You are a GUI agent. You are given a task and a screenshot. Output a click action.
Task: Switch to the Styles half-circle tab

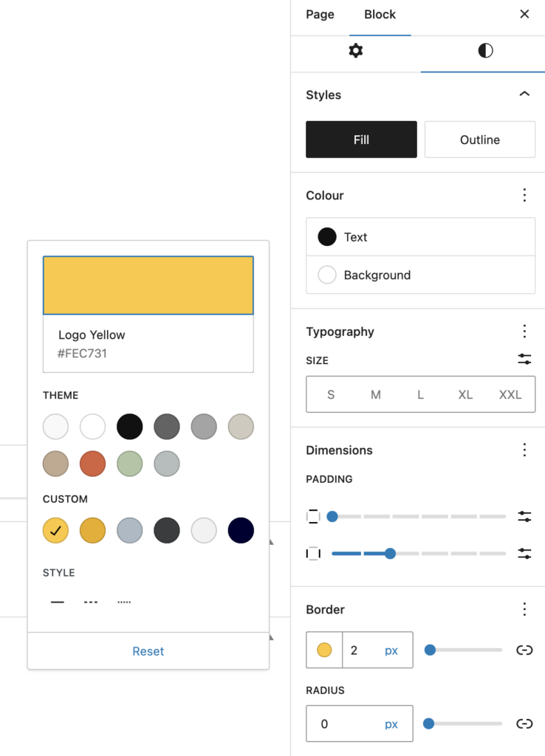point(485,51)
